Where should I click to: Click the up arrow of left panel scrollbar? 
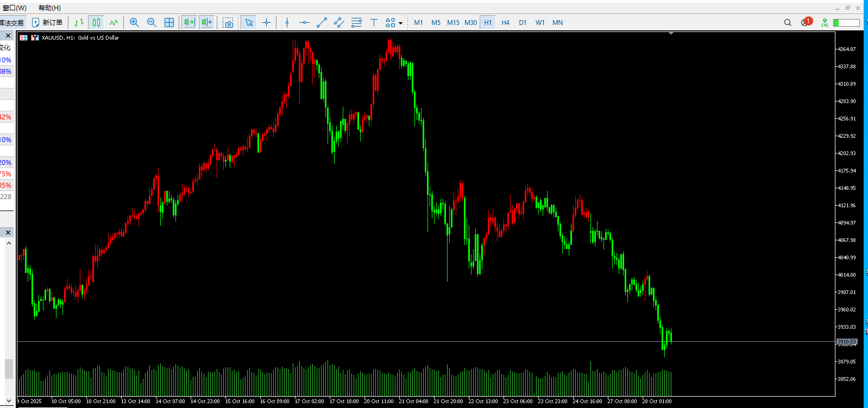point(9,243)
